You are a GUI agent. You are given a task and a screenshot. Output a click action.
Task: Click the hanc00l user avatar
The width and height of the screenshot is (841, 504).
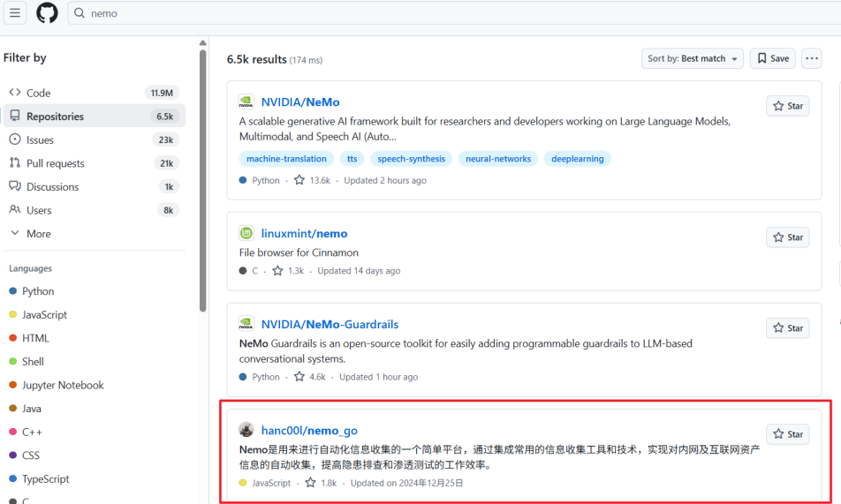pos(246,430)
